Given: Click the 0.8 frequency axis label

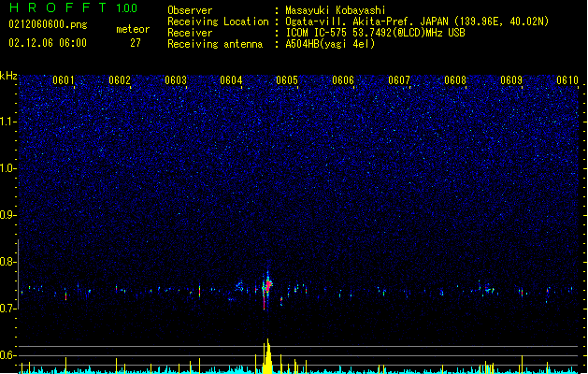Looking at the screenshot, I should pos(8,262).
